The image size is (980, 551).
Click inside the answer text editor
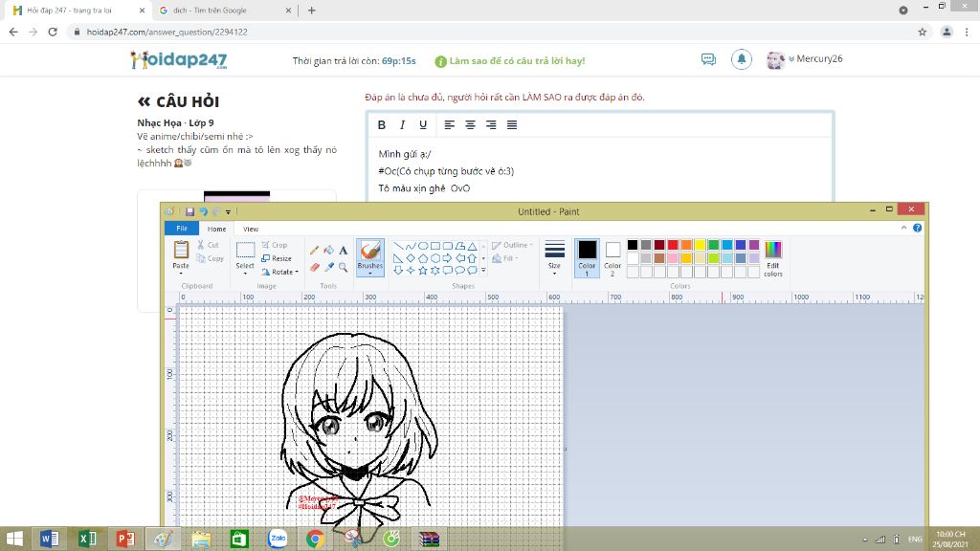coord(600,170)
